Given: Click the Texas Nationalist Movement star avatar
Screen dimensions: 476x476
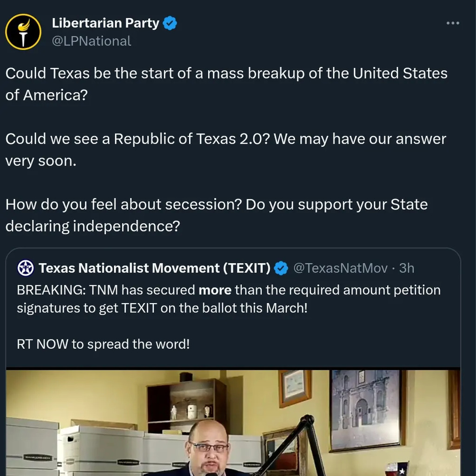Looking at the screenshot, I should click(x=26, y=268).
